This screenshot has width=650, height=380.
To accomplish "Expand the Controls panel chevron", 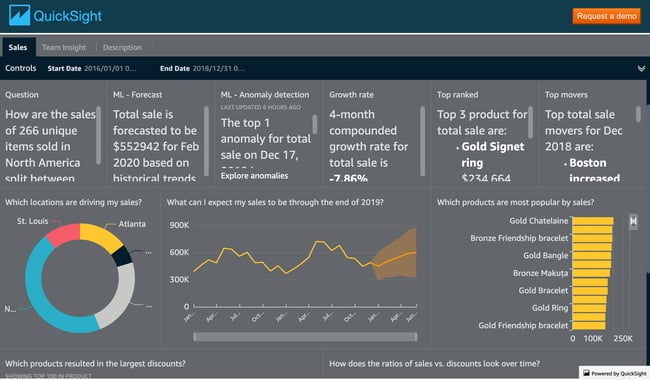I will point(641,69).
